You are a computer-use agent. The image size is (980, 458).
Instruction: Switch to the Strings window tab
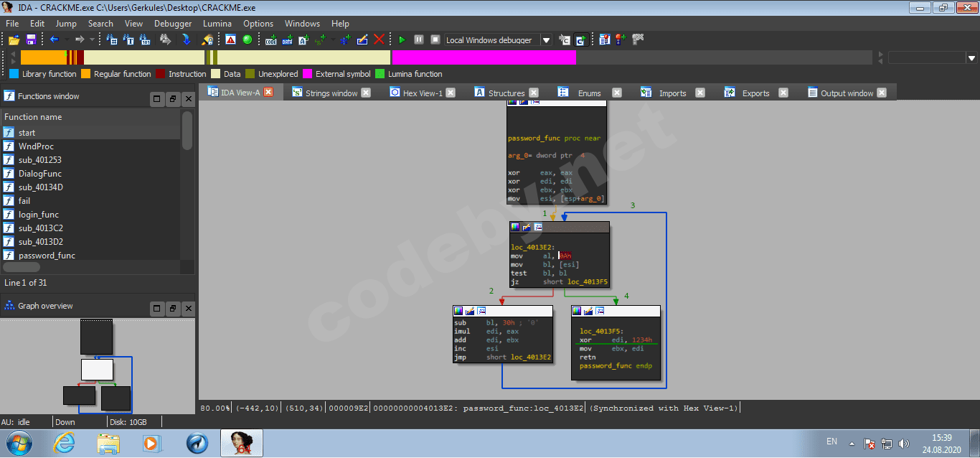coord(331,93)
